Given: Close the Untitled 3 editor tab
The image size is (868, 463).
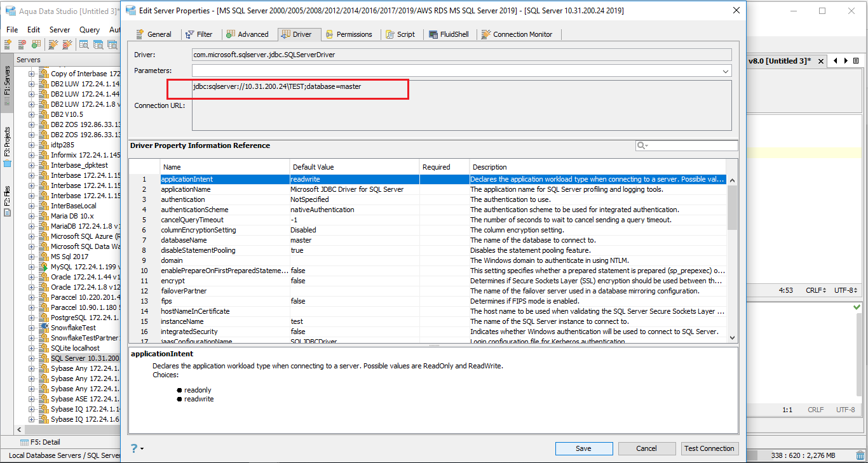Looking at the screenshot, I should click(820, 62).
